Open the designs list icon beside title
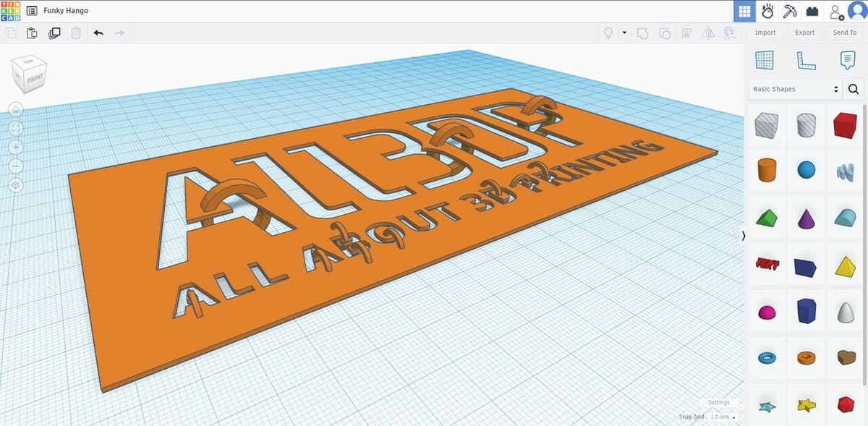 pyautogui.click(x=32, y=11)
